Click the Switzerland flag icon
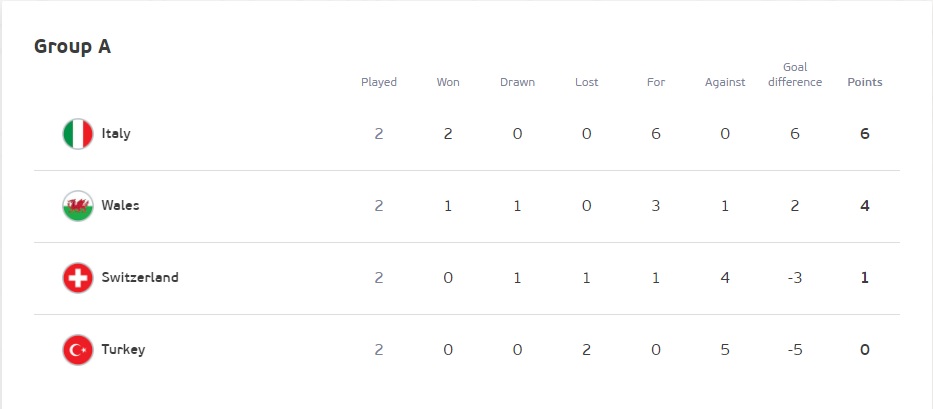 click(78, 278)
